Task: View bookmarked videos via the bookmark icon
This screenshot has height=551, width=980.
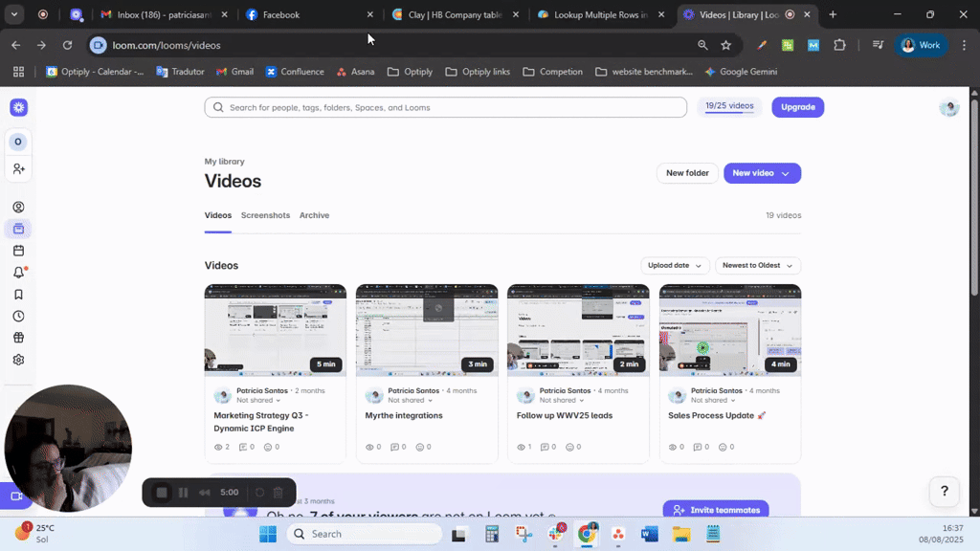Action: [18, 294]
